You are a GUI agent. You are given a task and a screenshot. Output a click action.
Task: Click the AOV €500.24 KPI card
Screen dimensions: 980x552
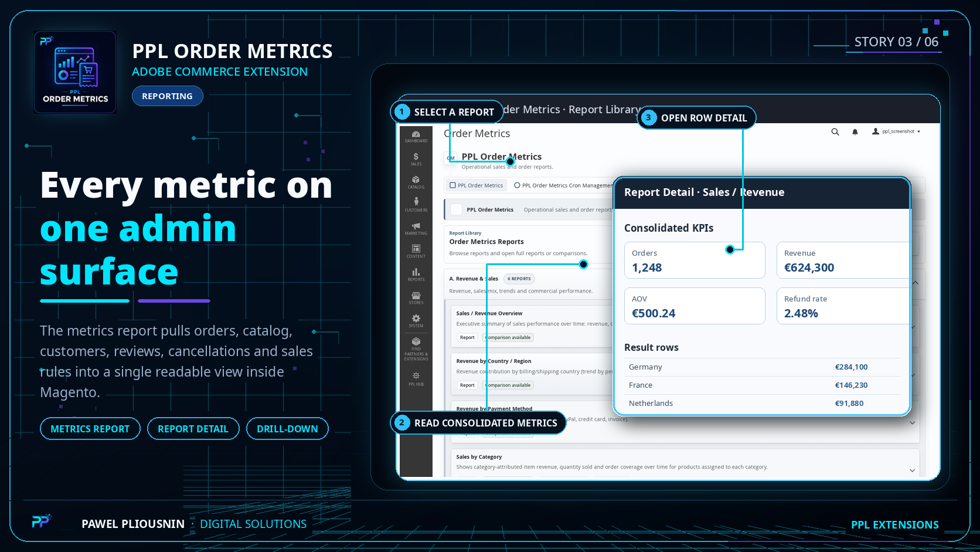(695, 306)
